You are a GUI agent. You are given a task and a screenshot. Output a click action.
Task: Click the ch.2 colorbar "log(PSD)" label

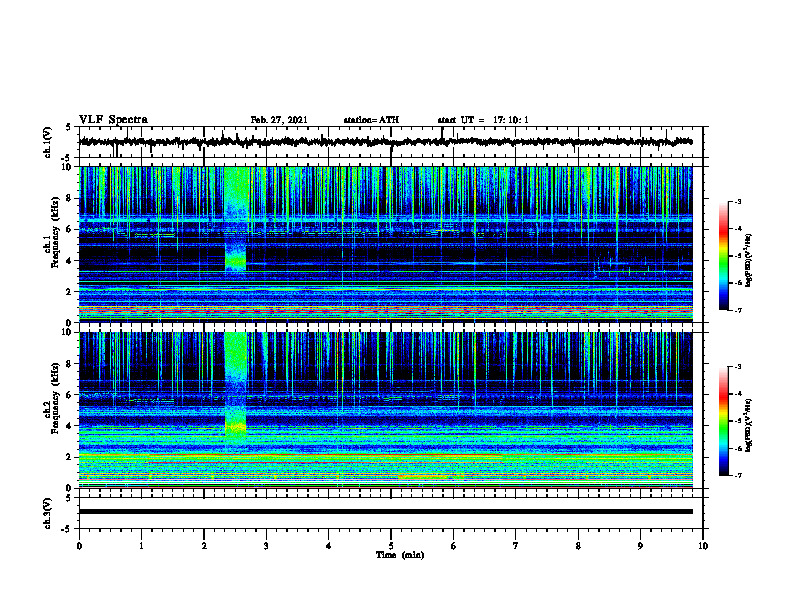749,425
